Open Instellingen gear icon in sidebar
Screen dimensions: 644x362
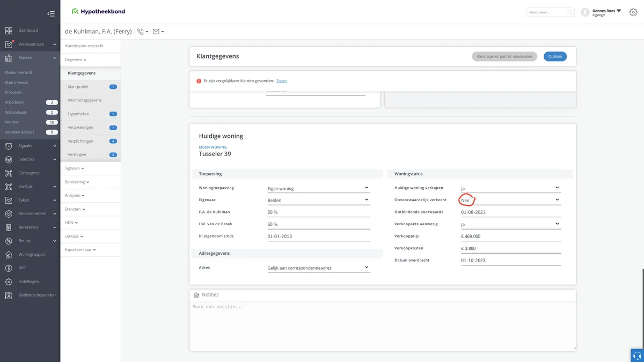[x=9, y=282]
